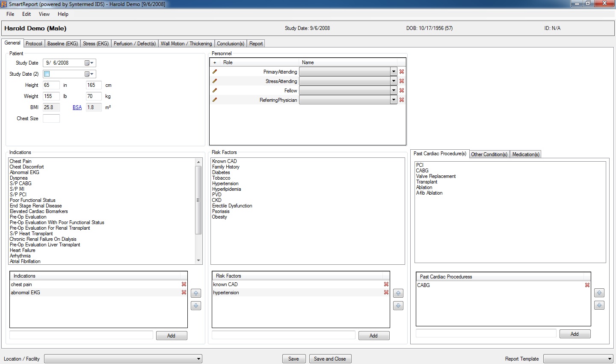
Task: Delete 'hypertension' from selected risk factors
Action: [x=386, y=293]
